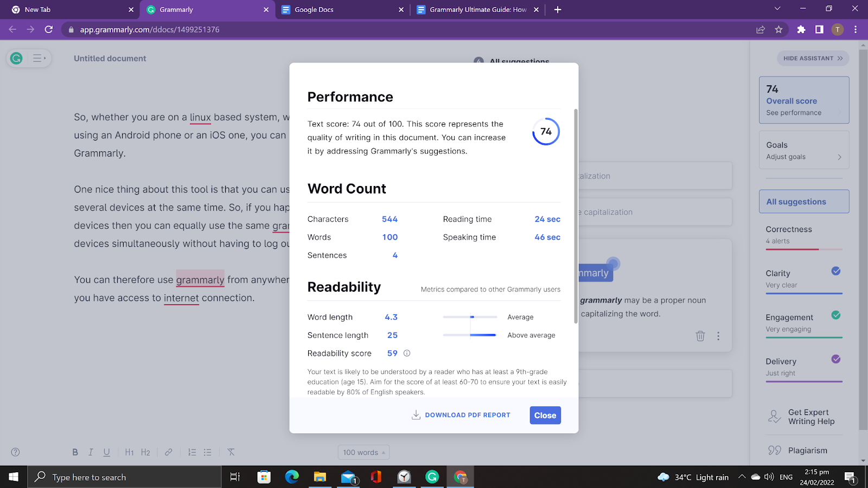Screen dimensions: 868x488
Task: Click the Delivery checkmark badge
Action: pyautogui.click(x=836, y=359)
